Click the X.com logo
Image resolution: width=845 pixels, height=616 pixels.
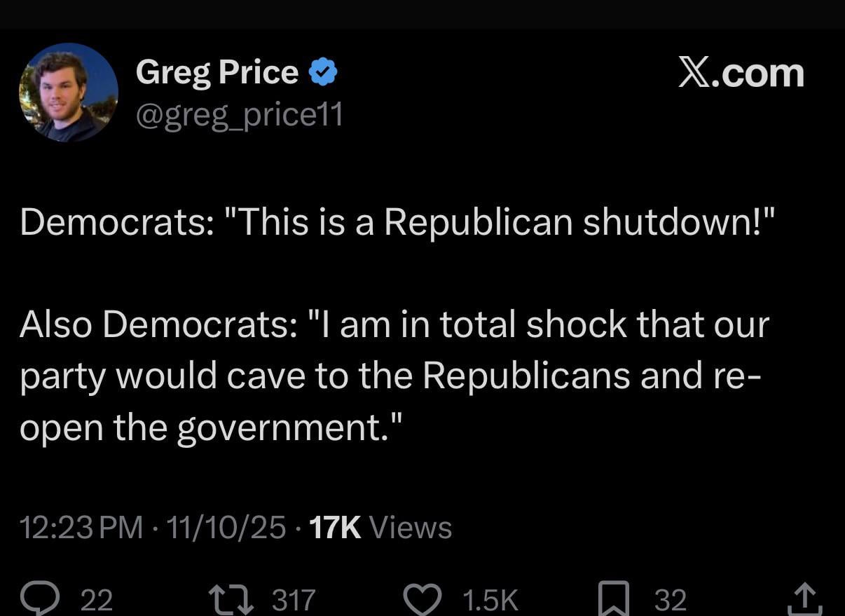741,73
